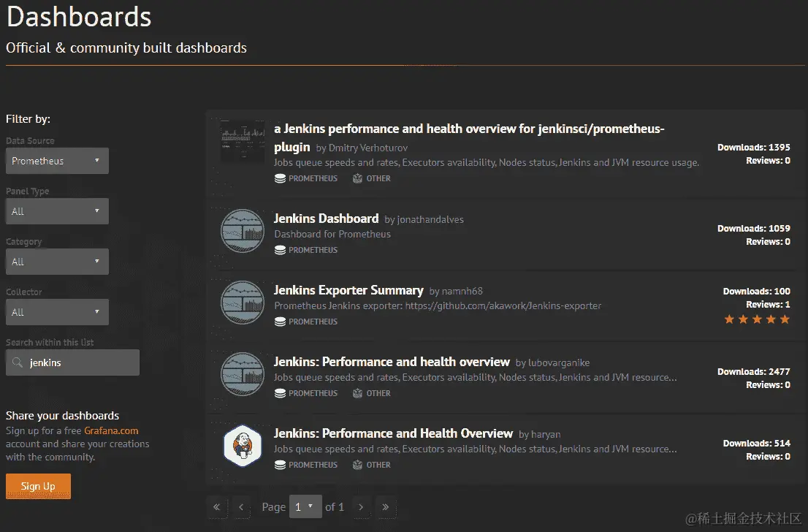Click round icon of lubovarganike's dashboard
The width and height of the screenshot is (808, 532).
tap(243, 373)
